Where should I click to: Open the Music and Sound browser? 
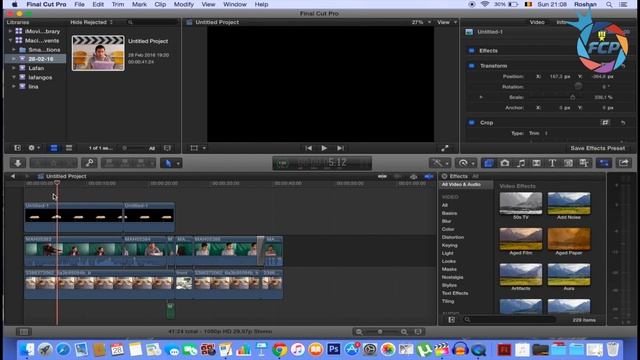point(521,163)
